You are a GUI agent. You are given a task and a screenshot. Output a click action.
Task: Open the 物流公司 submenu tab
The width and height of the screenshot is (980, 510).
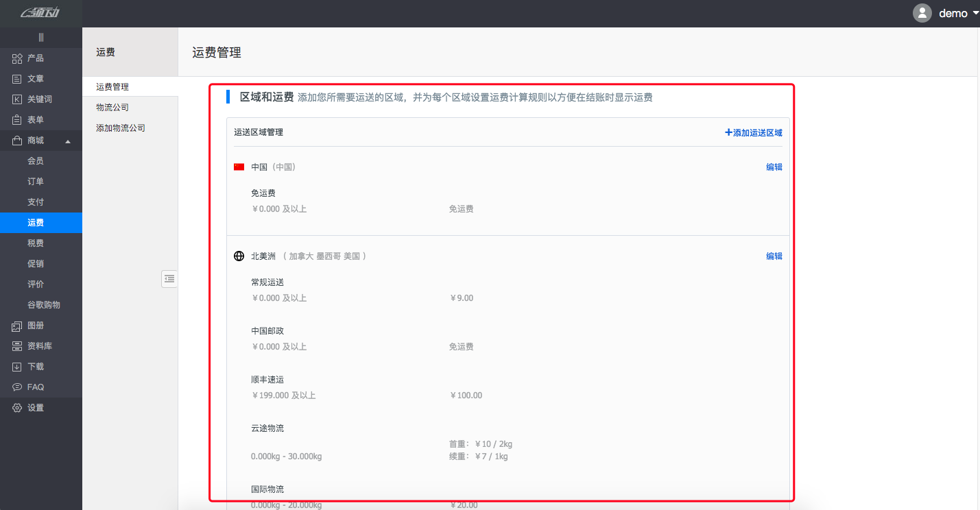[x=112, y=108]
